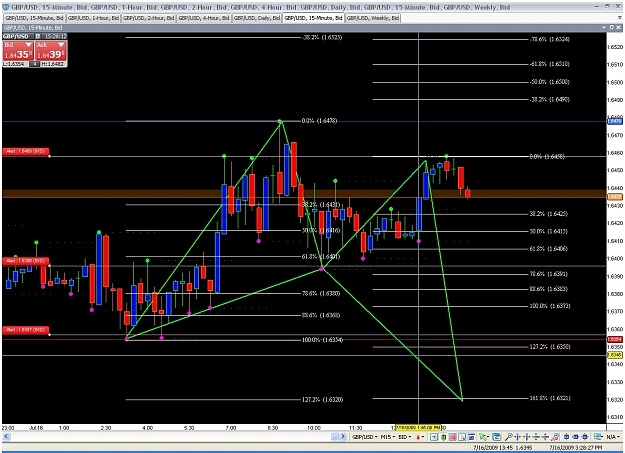Click the blue-red chart window icon
The image size is (625, 453).
pos(471,437)
